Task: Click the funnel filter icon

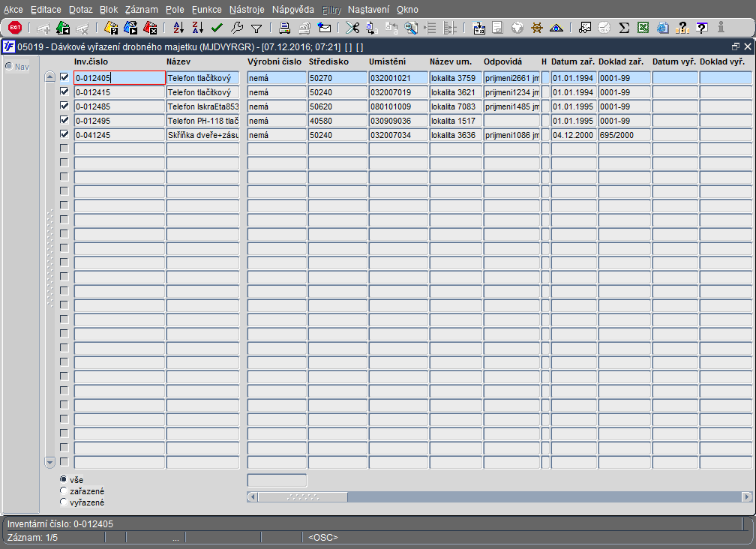Action: coord(256,28)
